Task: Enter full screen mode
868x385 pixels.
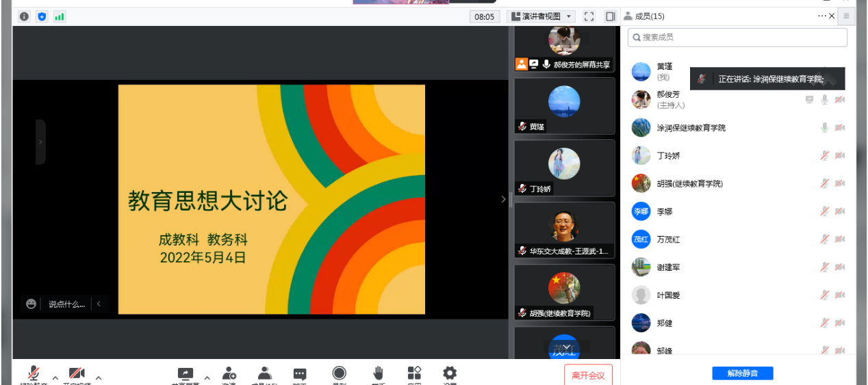Action: click(x=589, y=16)
